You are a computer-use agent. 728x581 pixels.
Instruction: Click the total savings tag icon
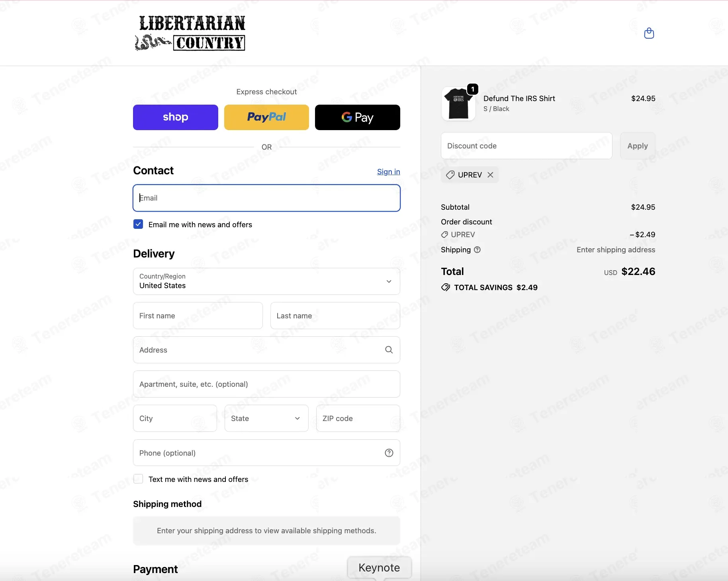446,287
